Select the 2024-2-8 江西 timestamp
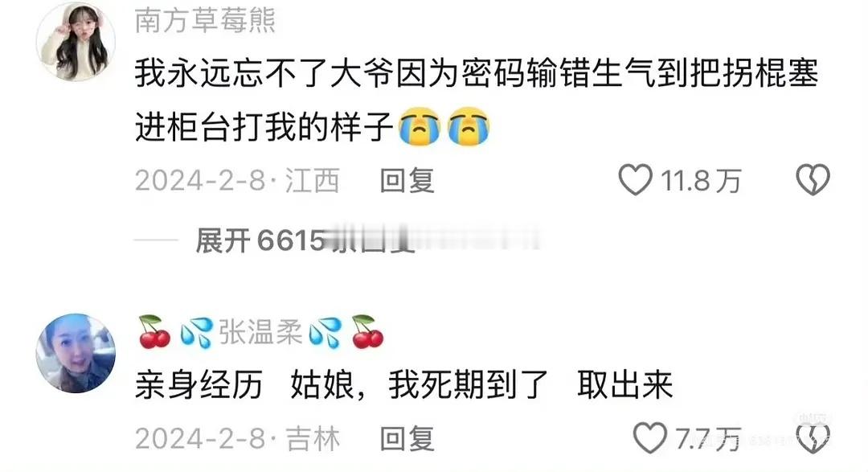The image size is (868, 472). [x=237, y=181]
